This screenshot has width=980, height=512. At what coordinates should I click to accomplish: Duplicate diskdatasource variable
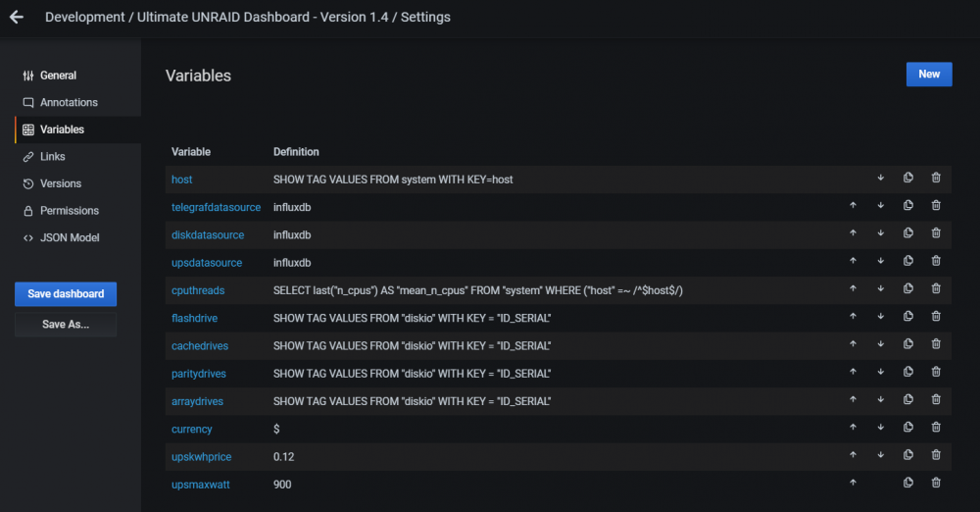908,232
